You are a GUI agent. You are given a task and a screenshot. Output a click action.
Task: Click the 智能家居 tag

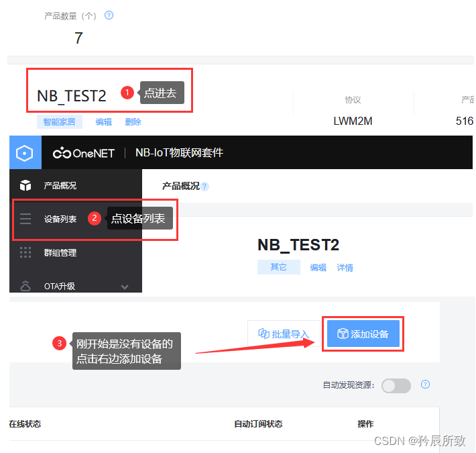(x=60, y=122)
